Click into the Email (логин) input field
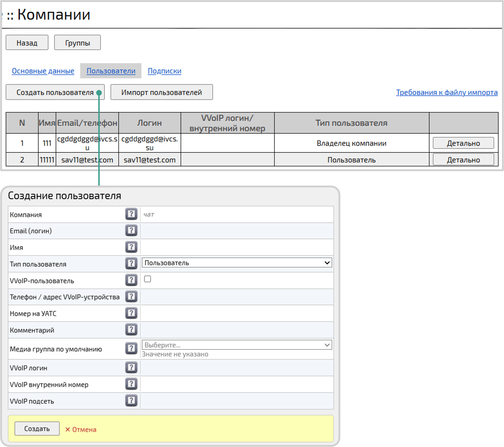The width and height of the screenshot is (504, 447). pos(237,231)
